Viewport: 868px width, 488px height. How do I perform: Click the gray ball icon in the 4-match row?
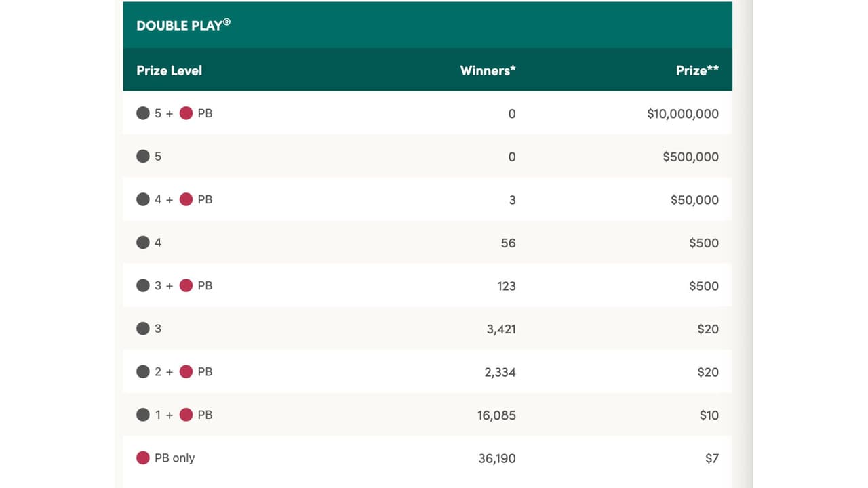tap(143, 243)
